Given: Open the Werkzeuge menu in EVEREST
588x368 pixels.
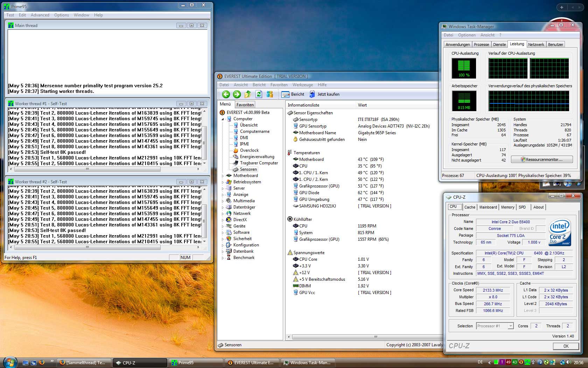Looking at the screenshot, I should (303, 85).
